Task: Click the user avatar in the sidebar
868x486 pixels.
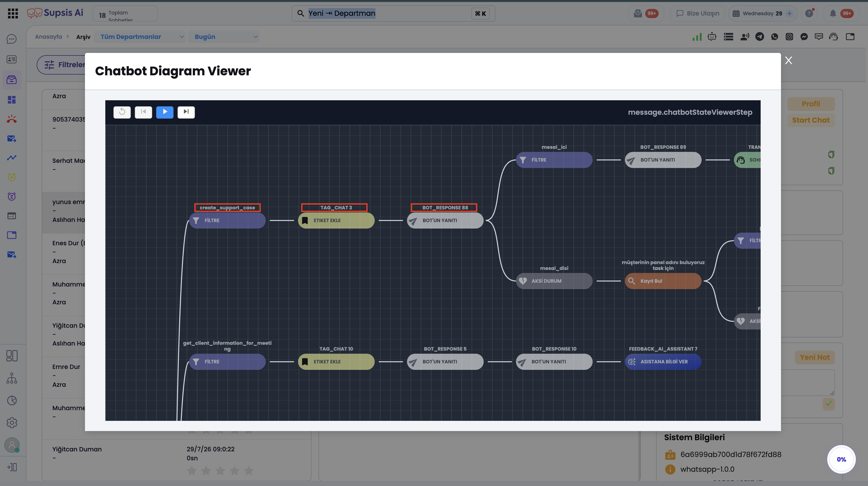Action: pyautogui.click(x=12, y=445)
